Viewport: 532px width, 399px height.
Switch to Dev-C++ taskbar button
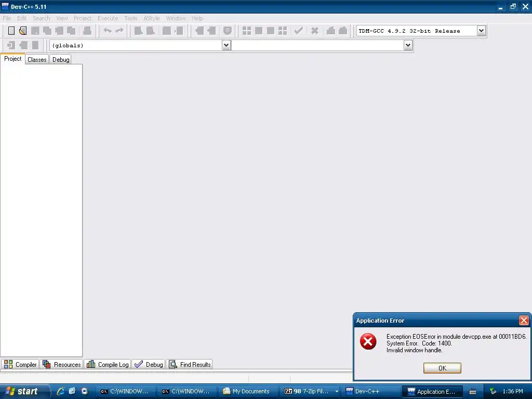point(370,392)
